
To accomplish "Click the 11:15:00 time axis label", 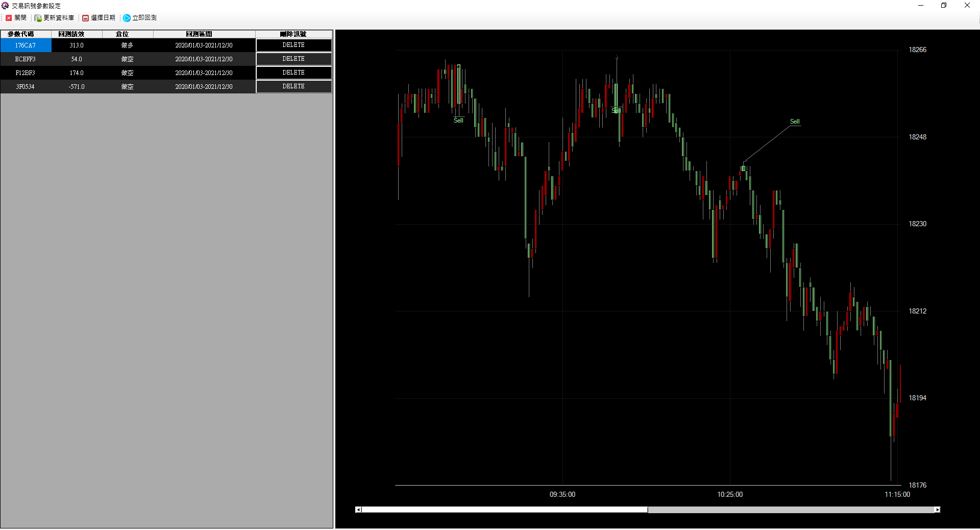I will (897, 494).
